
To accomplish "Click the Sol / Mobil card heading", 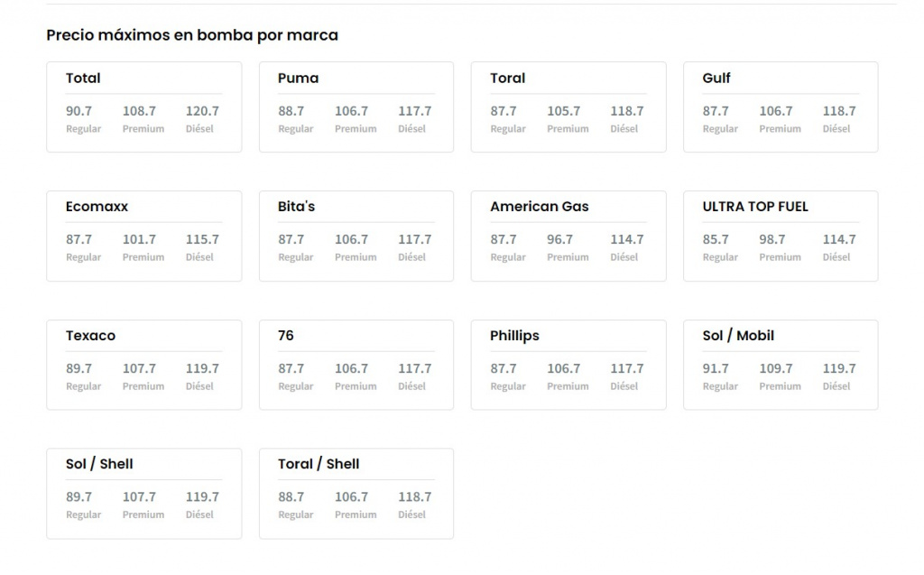I will pyautogui.click(x=738, y=336).
